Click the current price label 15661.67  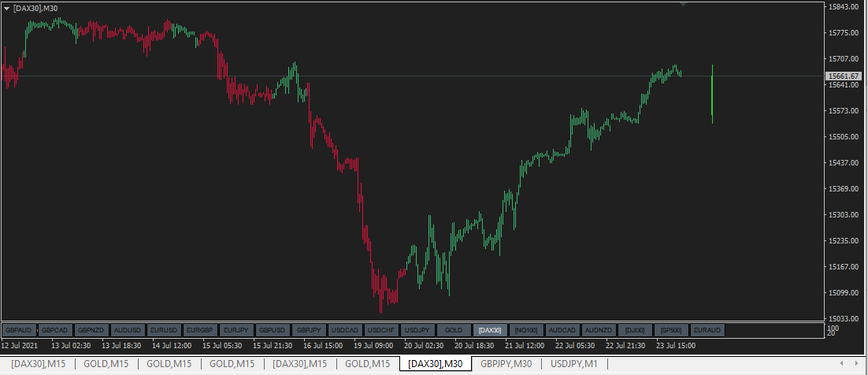pos(844,76)
